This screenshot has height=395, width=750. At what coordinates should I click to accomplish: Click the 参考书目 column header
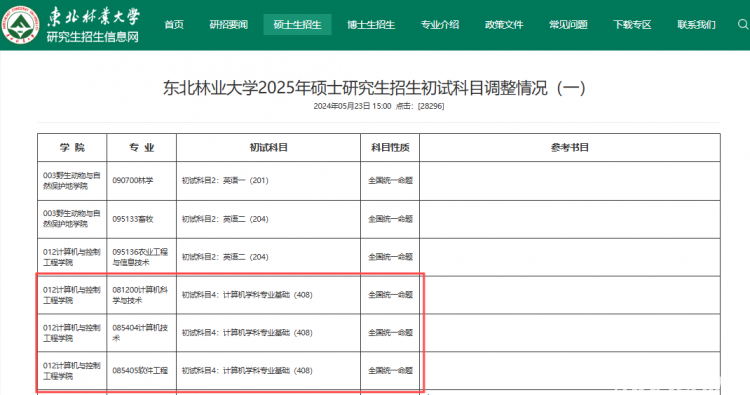click(570, 148)
